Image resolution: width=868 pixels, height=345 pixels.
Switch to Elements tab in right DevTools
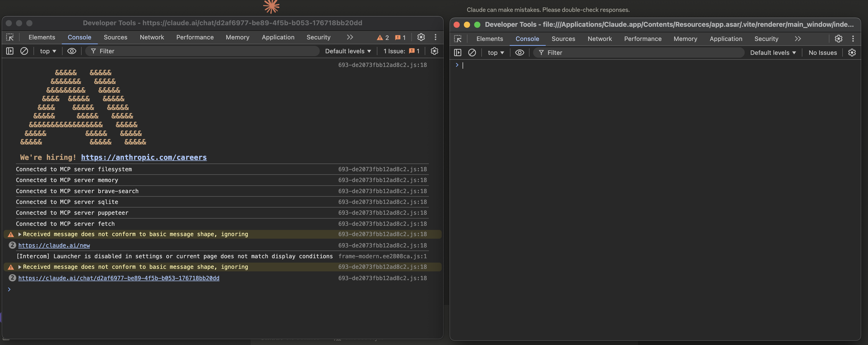coord(489,39)
